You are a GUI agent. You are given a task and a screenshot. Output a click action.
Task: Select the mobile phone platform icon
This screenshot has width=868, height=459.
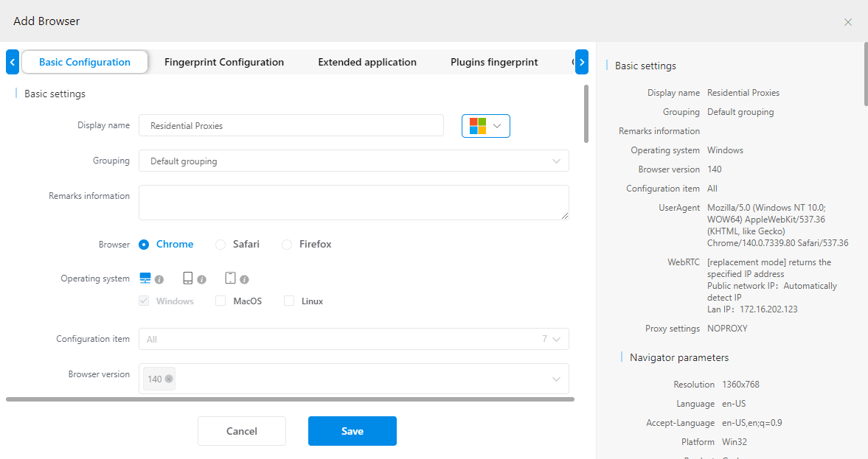pyautogui.click(x=187, y=278)
